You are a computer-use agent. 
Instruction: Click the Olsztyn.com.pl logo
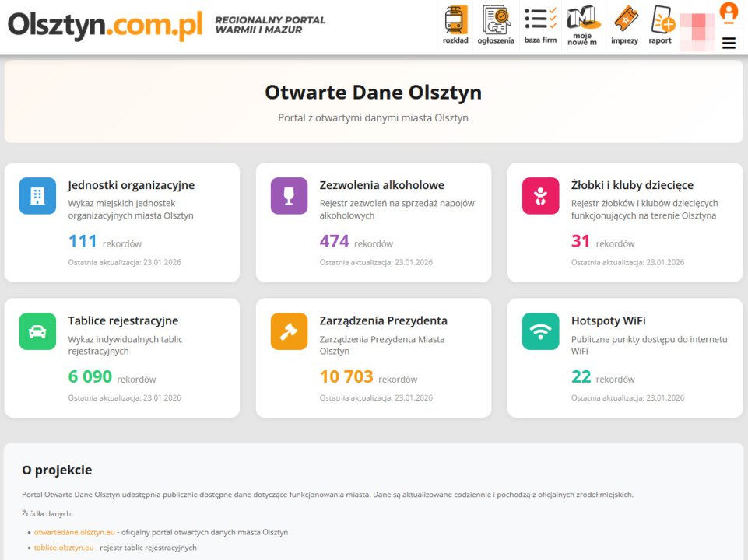tap(105, 24)
